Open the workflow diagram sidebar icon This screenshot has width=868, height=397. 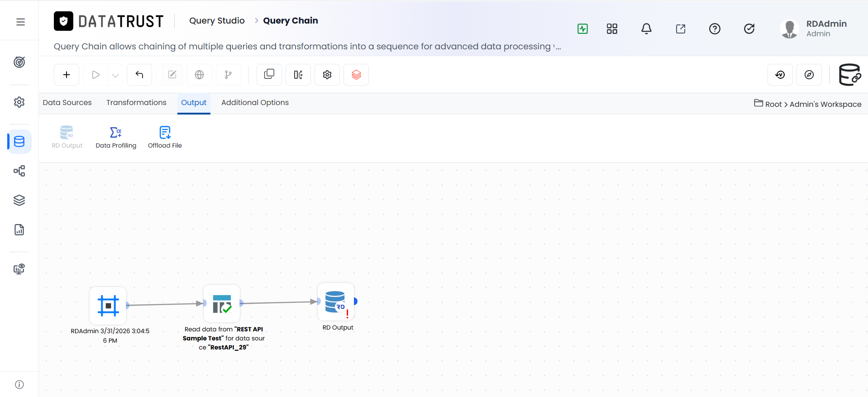click(19, 171)
